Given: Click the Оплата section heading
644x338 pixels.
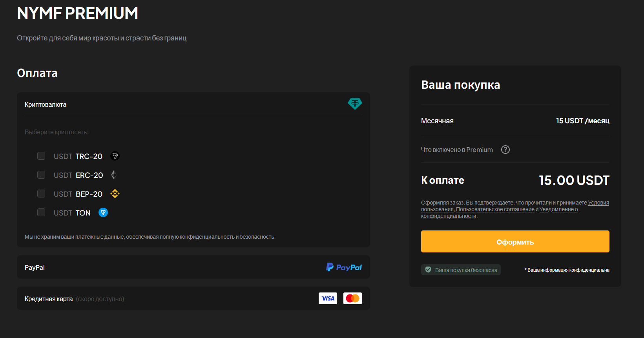Looking at the screenshot, I should pyautogui.click(x=37, y=73).
